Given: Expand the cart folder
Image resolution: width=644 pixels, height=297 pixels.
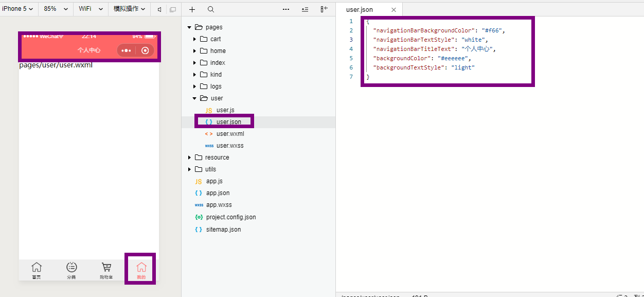Looking at the screenshot, I should pyautogui.click(x=194, y=39).
